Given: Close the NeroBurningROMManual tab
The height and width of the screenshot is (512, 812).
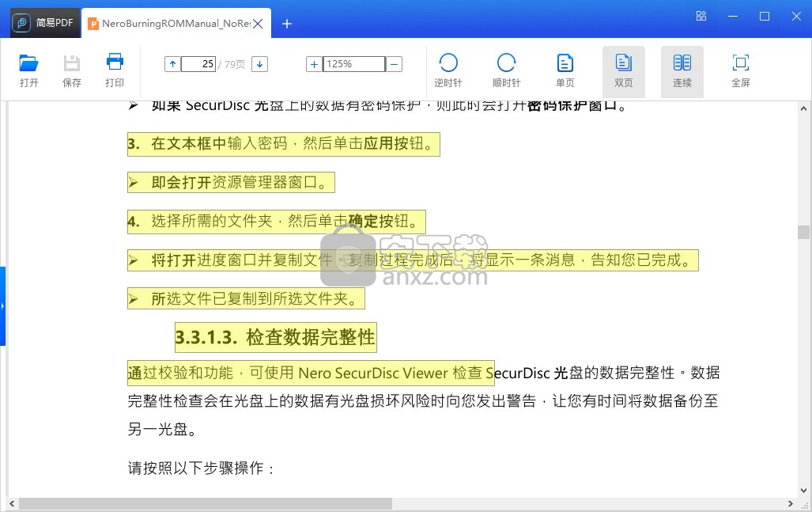Looking at the screenshot, I should tap(258, 24).
